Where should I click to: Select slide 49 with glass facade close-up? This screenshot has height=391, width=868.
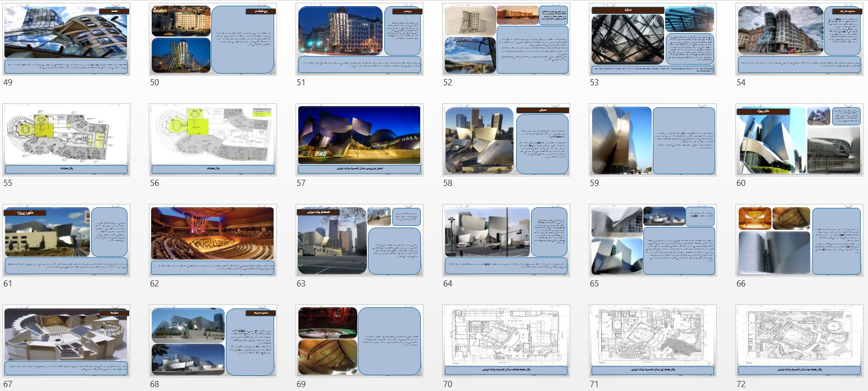pos(66,39)
